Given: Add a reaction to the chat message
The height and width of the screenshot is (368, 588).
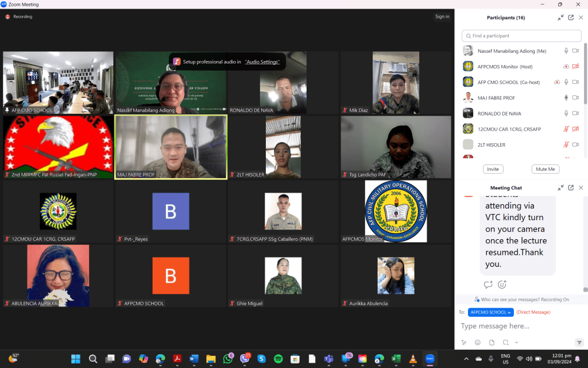Looking at the screenshot, I should 502,284.
